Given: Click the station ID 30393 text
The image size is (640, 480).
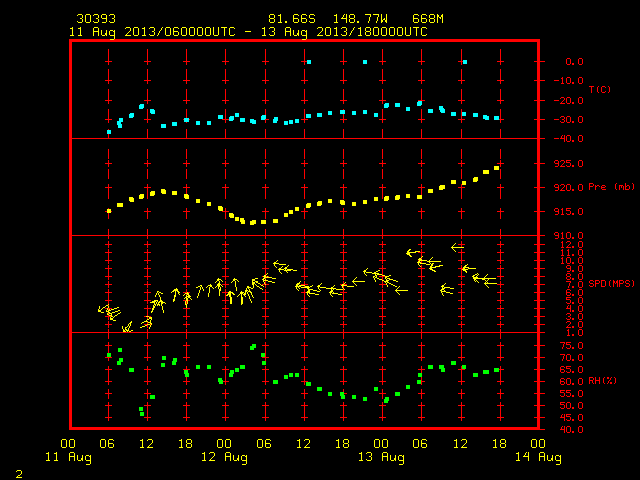Looking at the screenshot, I should pos(96,19).
